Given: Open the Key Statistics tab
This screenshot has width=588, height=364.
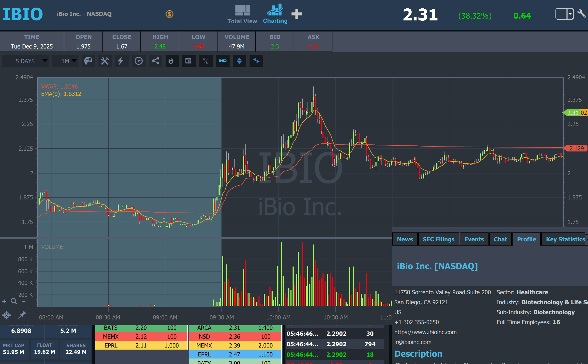Looking at the screenshot, I should point(565,239).
